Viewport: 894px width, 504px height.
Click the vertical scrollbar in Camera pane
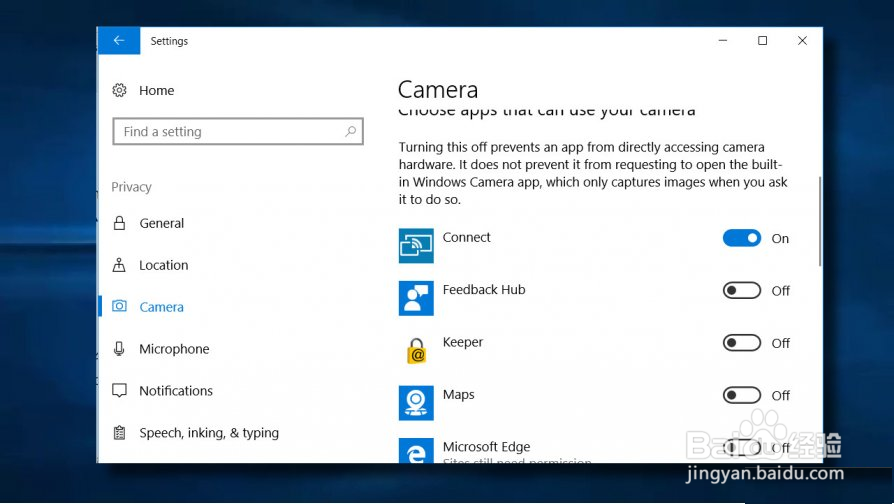click(x=820, y=221)
